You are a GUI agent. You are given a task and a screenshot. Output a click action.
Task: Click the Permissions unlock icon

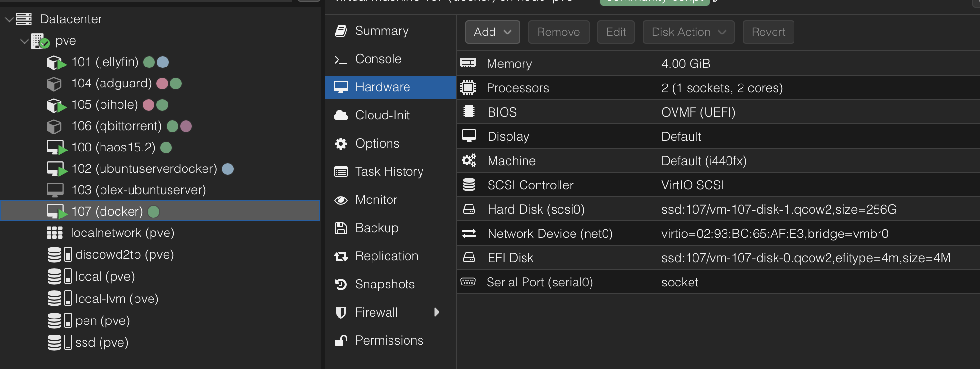[341, 341]
